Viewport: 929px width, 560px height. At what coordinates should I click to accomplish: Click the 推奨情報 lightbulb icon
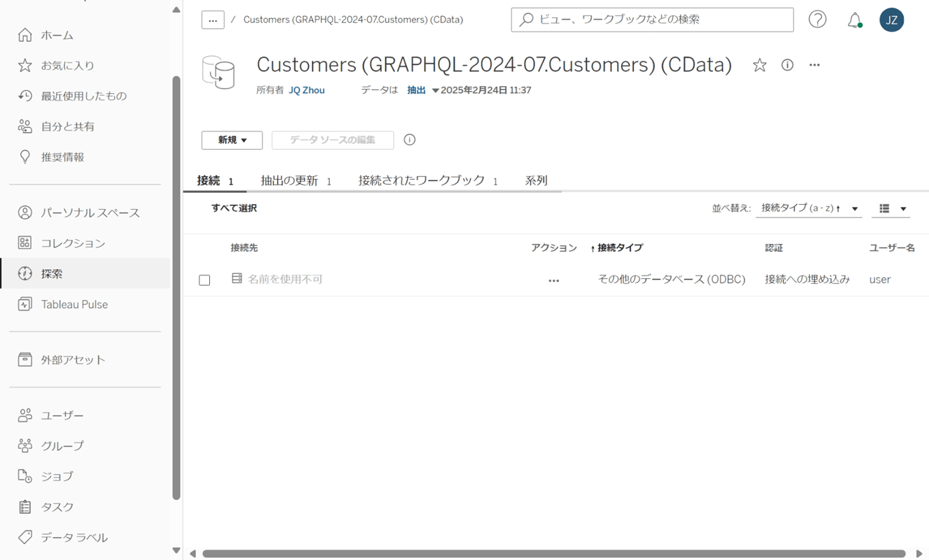[x=25, y=157]
